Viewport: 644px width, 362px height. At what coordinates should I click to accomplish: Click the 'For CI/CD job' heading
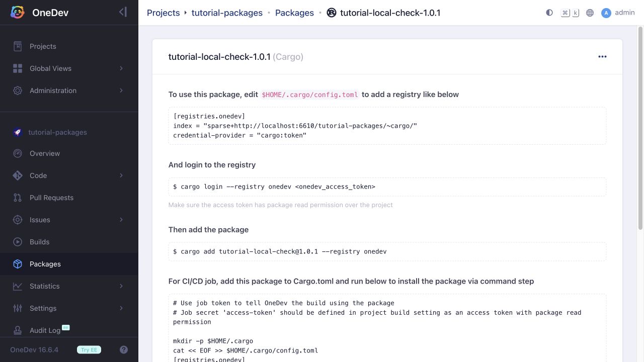pyautogui.click(x=351, y=282)
